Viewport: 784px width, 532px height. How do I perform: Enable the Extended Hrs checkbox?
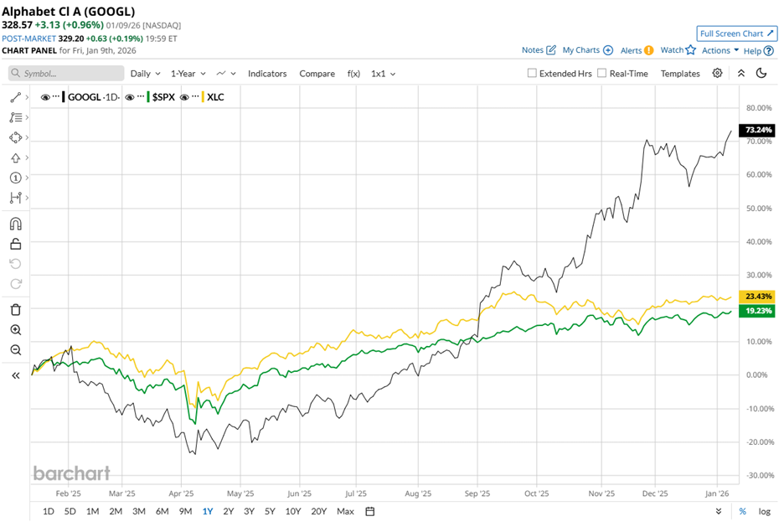[x=532, y=74]
